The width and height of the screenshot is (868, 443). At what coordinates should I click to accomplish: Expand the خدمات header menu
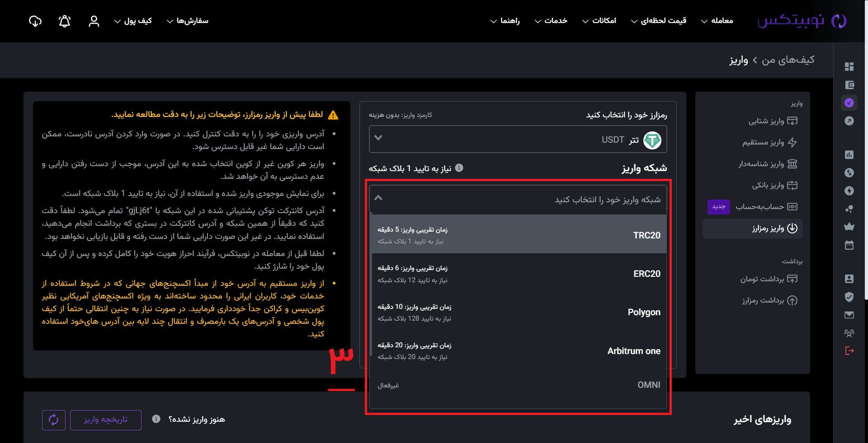pyautogui.click(x=551, y=21)
